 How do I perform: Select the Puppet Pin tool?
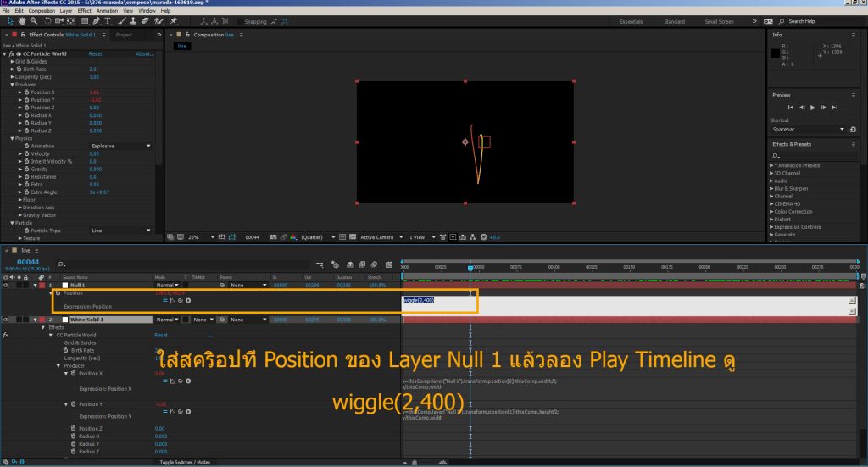(173, 20)
